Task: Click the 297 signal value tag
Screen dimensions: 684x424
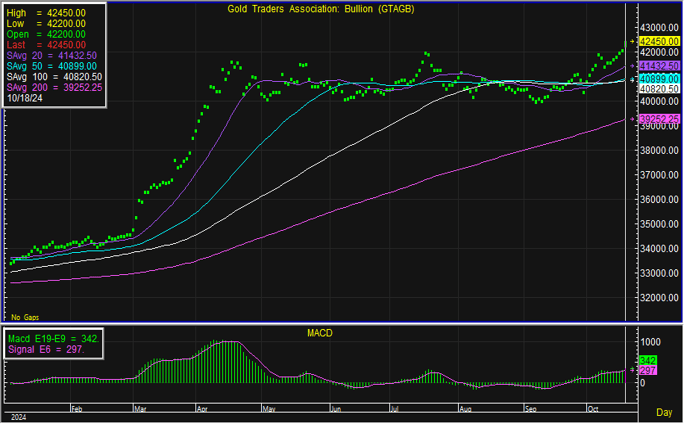Action: [646, 371]
